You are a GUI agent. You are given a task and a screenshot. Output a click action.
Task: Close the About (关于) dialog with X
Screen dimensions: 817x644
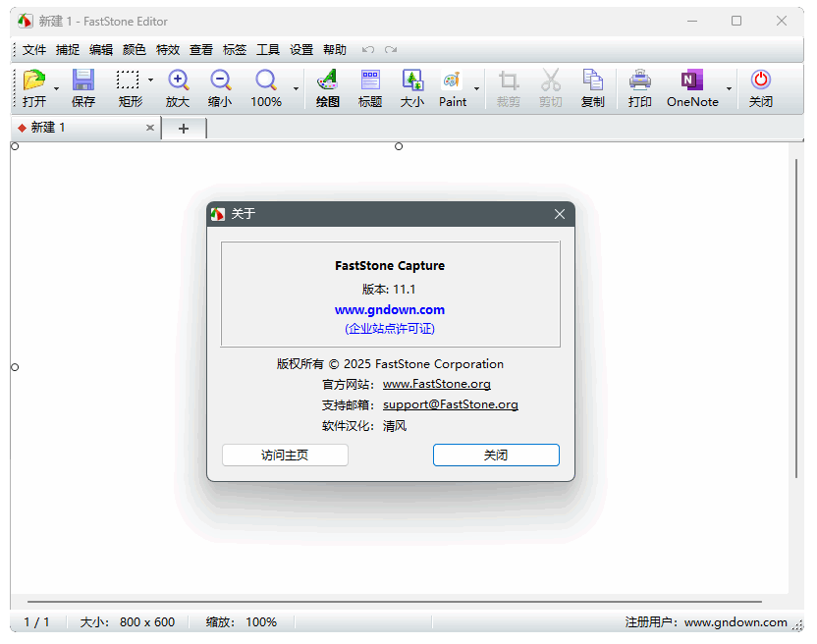pyautogui.click(x=560, y=214)
